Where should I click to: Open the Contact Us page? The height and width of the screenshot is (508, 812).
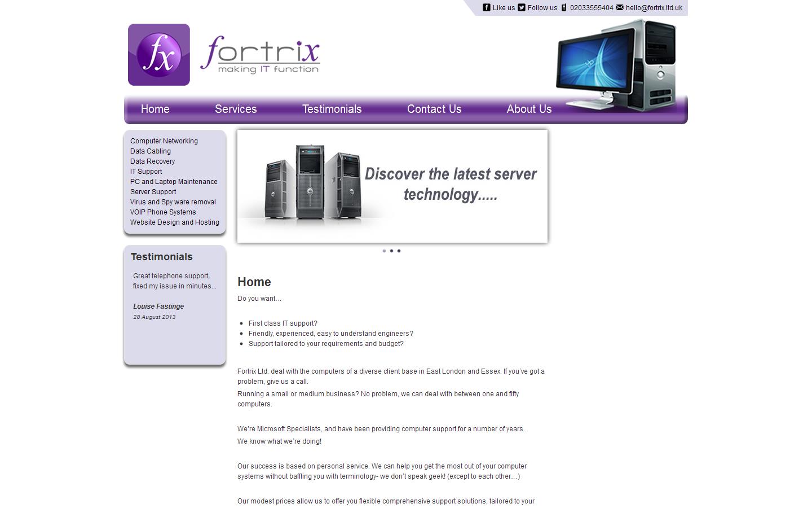[434, 109]
